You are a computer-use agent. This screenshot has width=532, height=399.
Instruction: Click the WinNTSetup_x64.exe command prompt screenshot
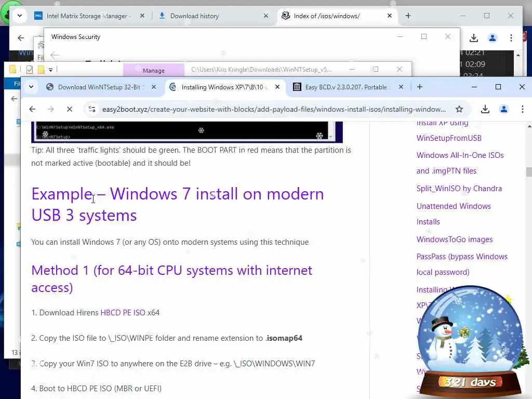pyautogui.click(x=187, y=132)
